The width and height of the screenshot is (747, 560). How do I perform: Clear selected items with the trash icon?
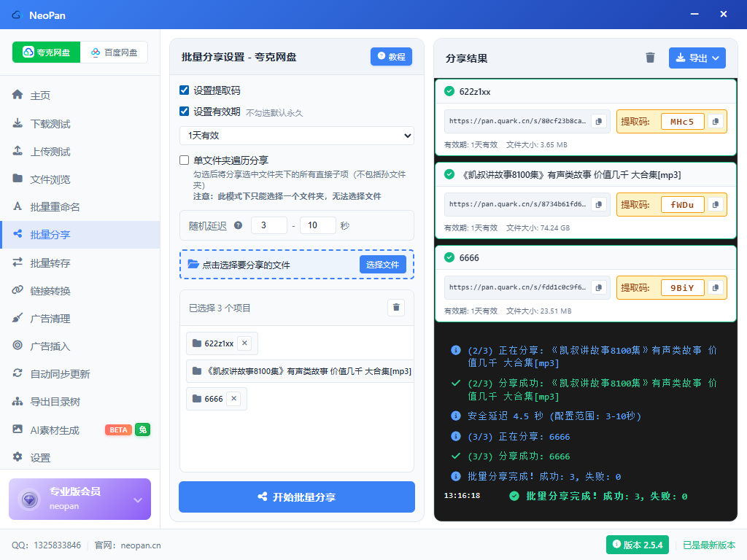[x=396, y=308]
